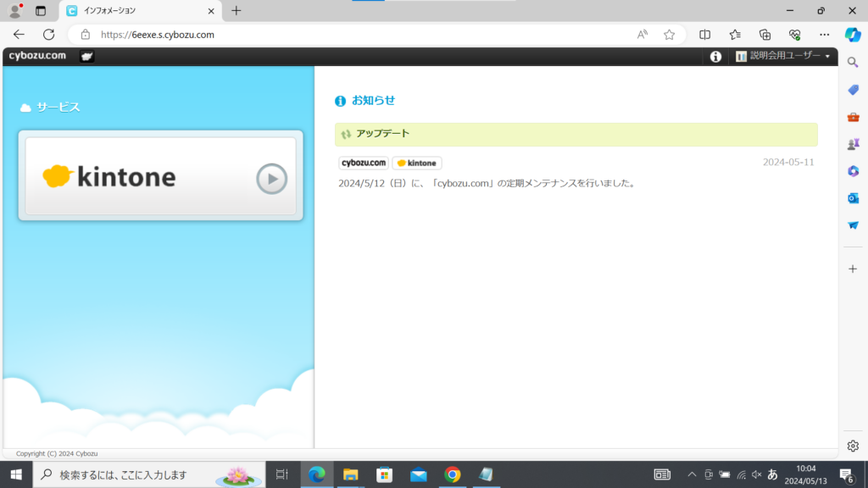Select the インフォメーション browser tab
Image resolution: width=868 pixels, height=488 pixels.
(x=136, y=11)
